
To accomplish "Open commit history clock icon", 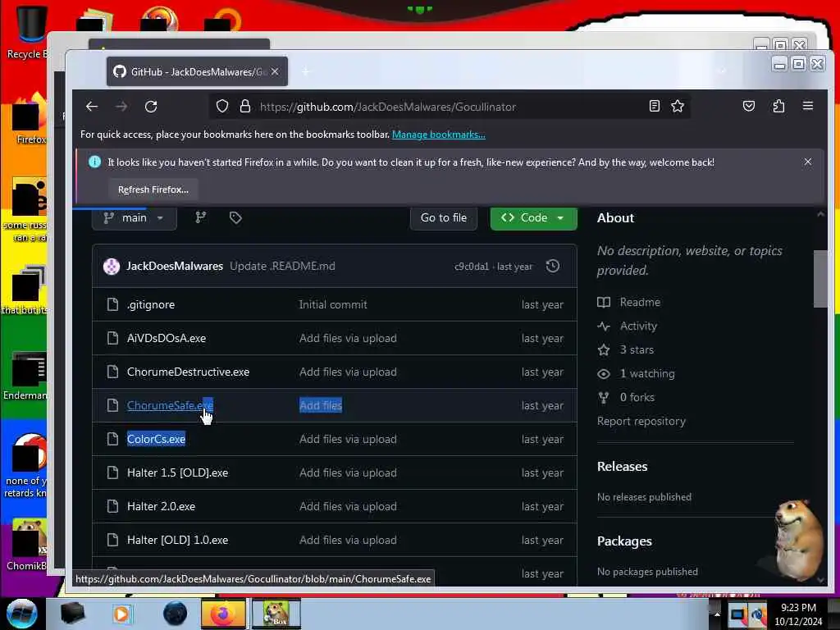I will (x=553, y=267).
